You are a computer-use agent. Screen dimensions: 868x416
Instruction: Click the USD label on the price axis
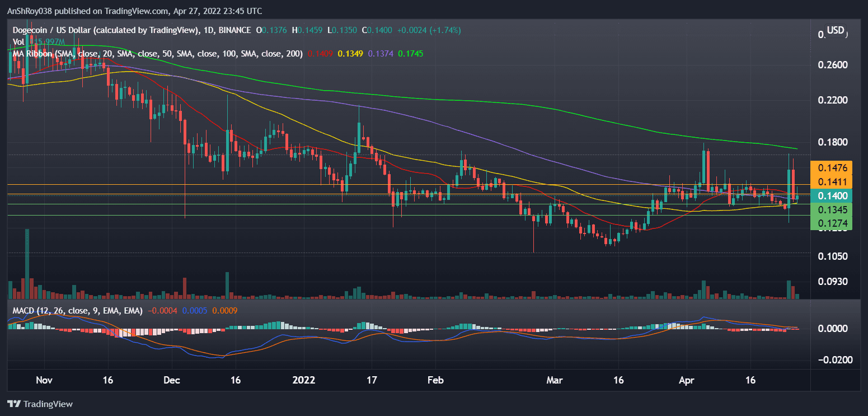click(x=836, y=31)
